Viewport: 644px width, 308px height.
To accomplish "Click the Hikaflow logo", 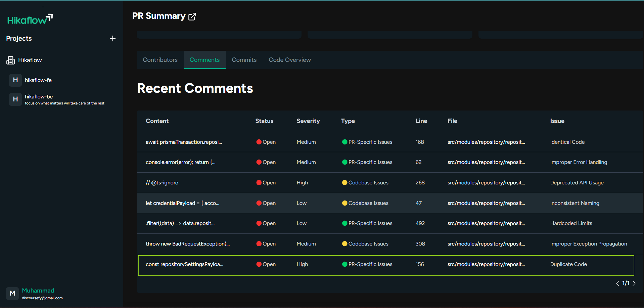I will (x=30, y=19).
